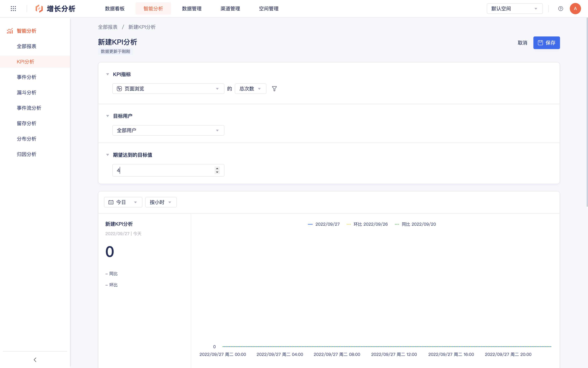Open the 今日 date range dropdown
The image size is (588, 368).
point(123,202)
